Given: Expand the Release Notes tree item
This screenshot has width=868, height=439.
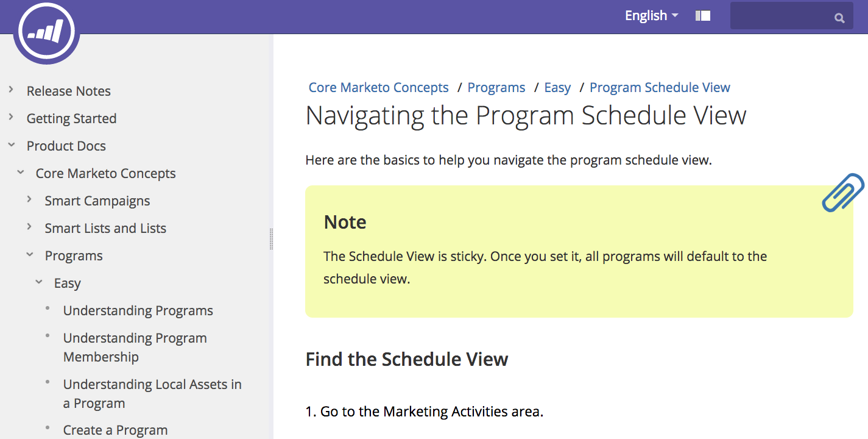Looking at the screenshot, I should (x=11, y=90).
